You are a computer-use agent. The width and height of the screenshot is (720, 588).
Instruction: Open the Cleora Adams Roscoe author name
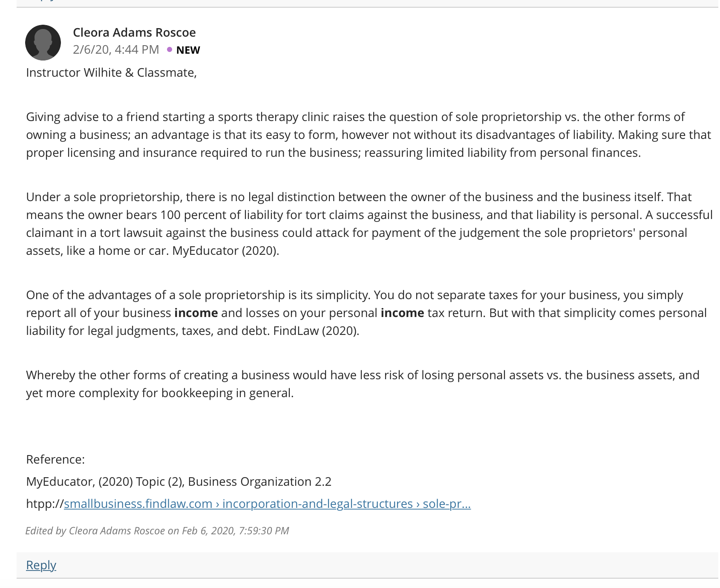[134, 32]
